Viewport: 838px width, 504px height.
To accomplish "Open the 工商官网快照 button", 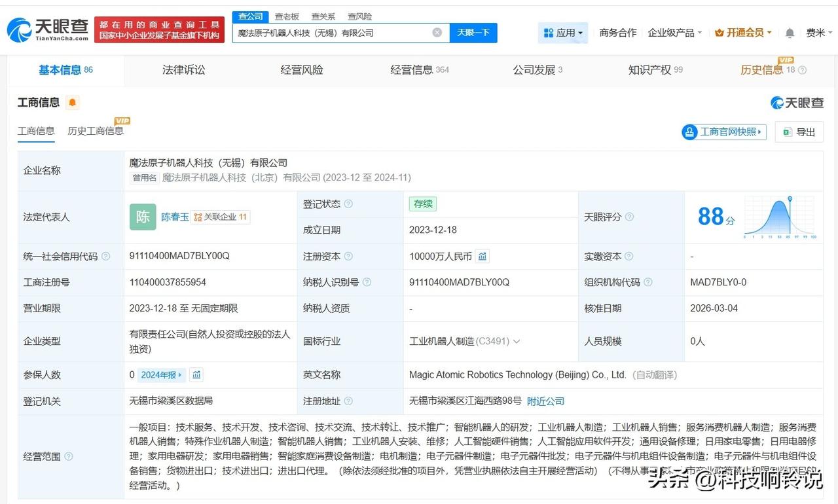I will pyautogui.click(x=724, y=132).
